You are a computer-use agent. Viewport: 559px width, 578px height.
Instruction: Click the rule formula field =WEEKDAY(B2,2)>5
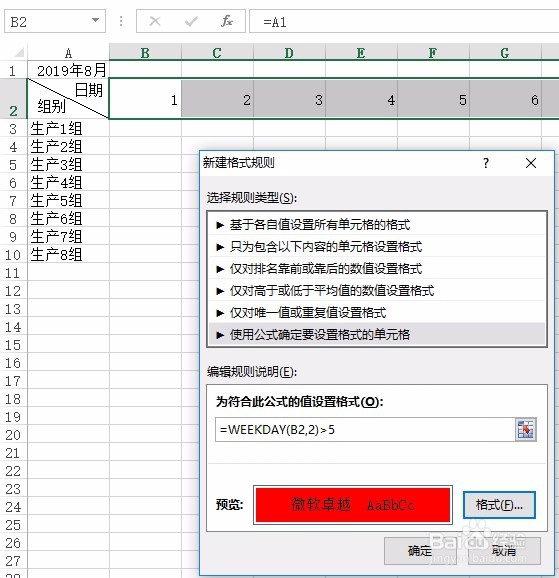point(365,429)
